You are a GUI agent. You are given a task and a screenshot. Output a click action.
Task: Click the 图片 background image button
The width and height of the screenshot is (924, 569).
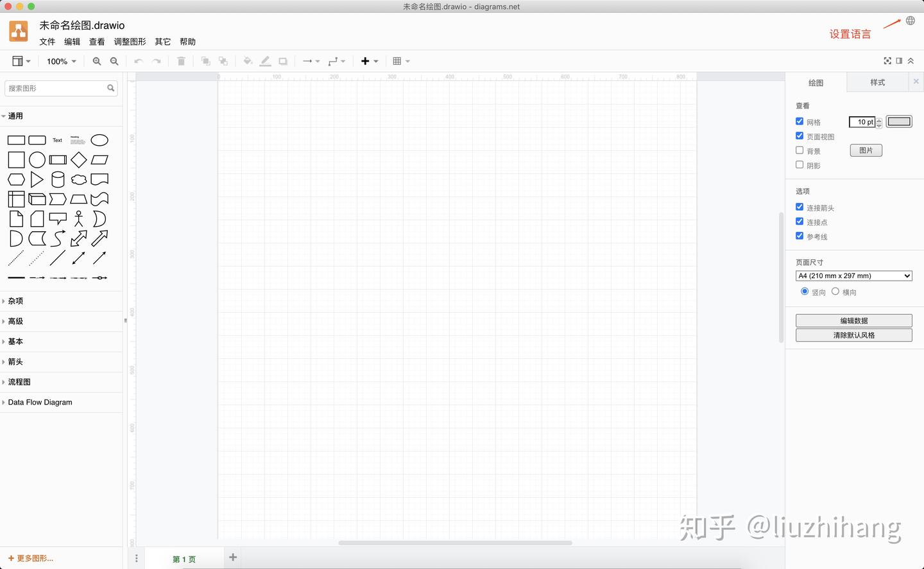[x=866, y=150]
